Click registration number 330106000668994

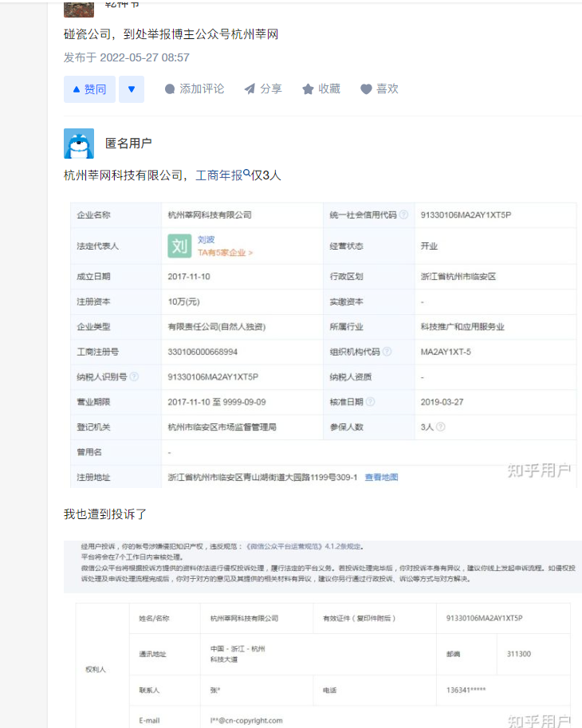203,352
